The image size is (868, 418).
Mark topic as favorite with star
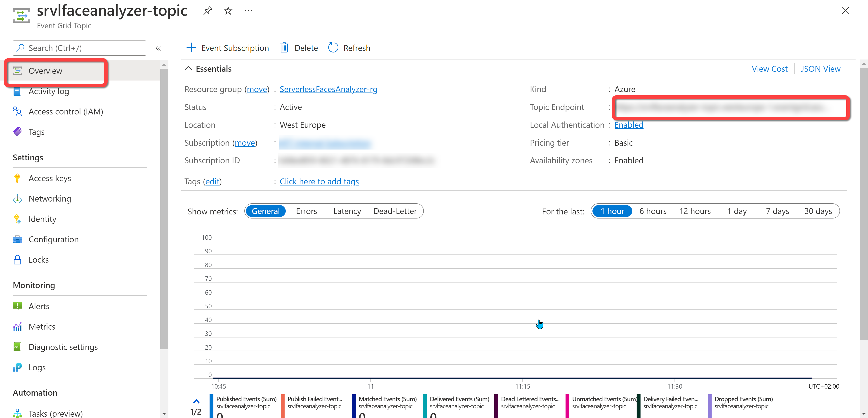click(228, 11)
